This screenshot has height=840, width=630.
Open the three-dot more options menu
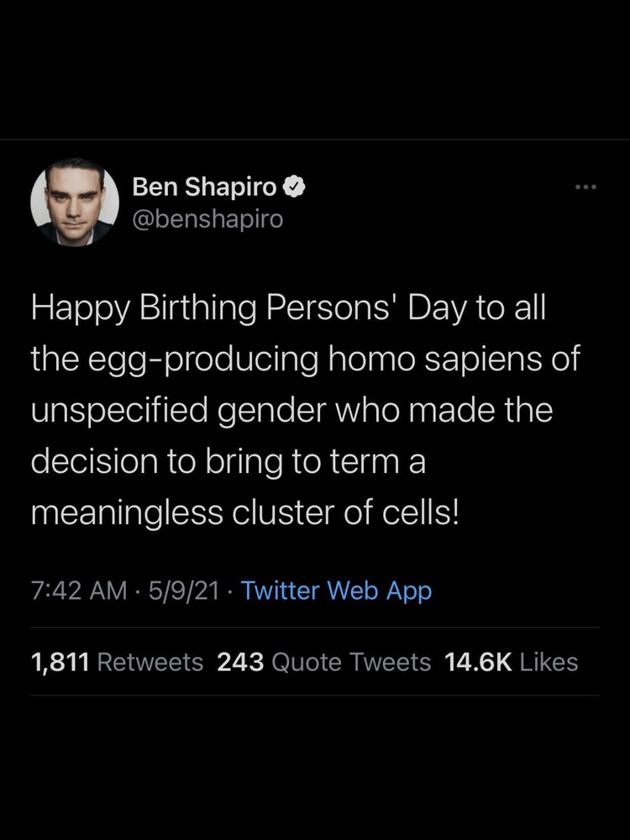pyautogui.click(x=585, y=186)
